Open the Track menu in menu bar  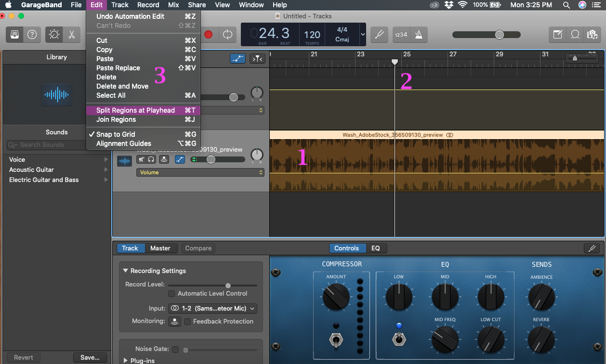click(120, 5)
